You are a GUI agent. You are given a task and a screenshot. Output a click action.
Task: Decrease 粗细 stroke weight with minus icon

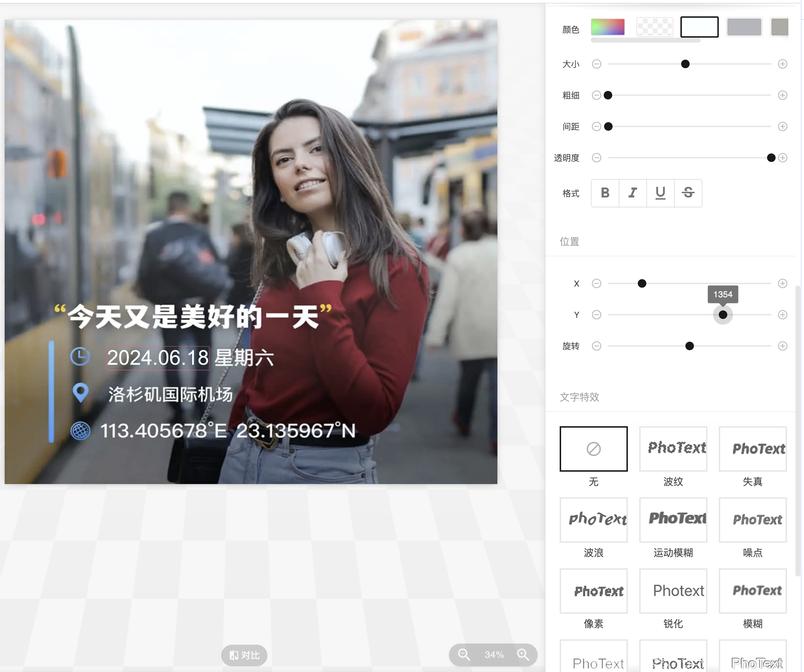(x=597, y=95)
